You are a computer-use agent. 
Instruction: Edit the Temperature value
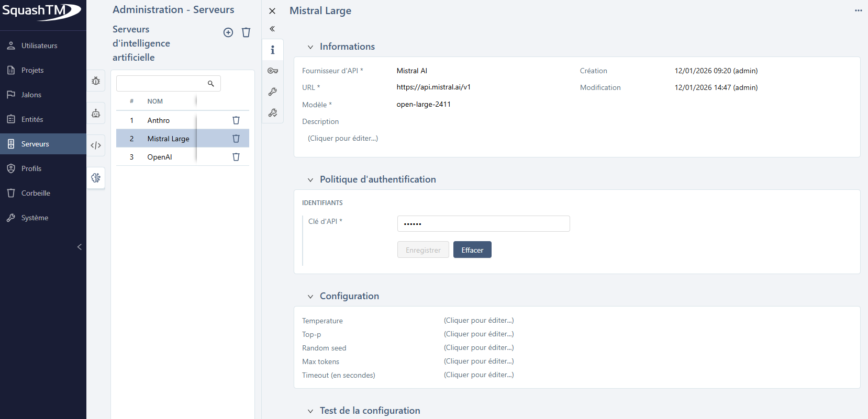click(479, 320)
